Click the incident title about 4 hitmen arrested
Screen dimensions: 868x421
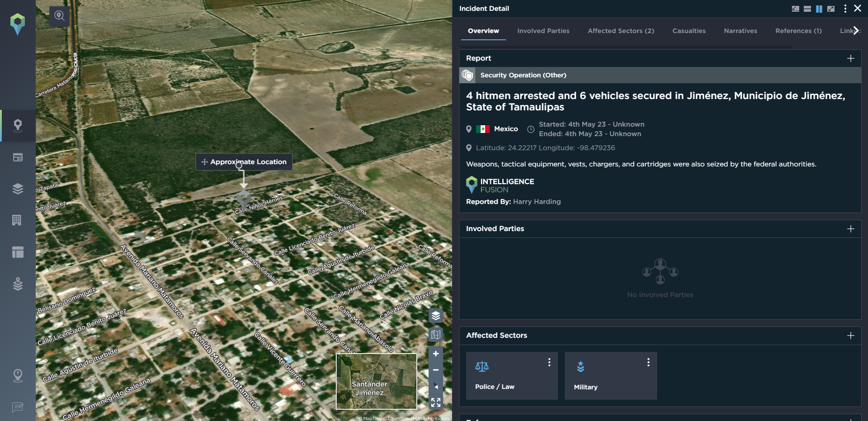click(x=656, y=101)
